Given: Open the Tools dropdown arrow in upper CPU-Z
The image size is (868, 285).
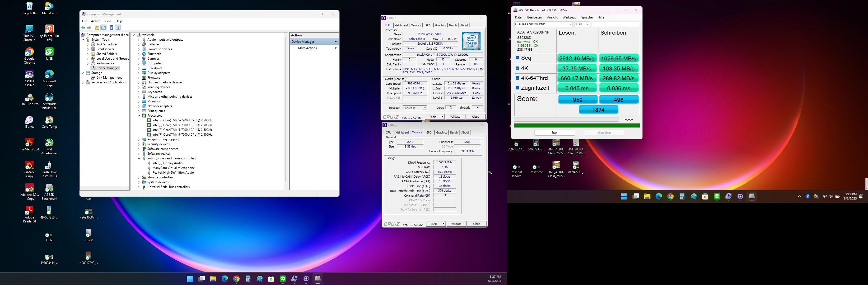Looking at the screenshot, I should pyautogui.click(x=442, y=117).
